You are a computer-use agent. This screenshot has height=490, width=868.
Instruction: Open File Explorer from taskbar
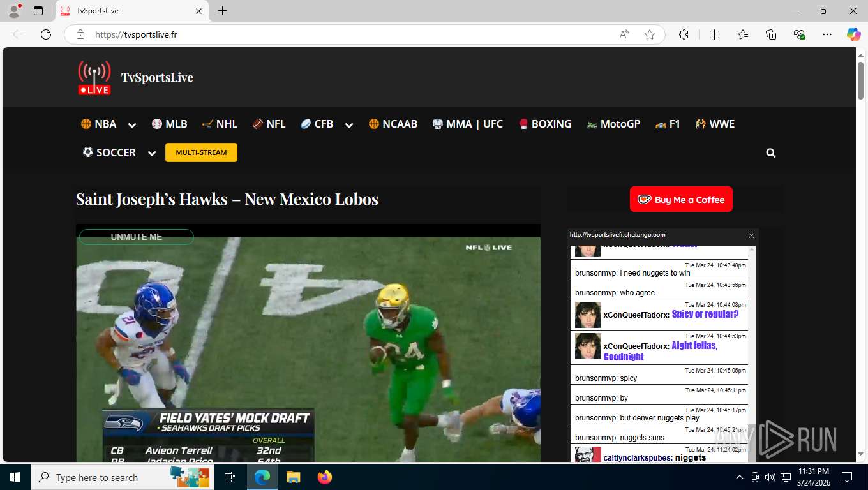click(x=293, y=477)
